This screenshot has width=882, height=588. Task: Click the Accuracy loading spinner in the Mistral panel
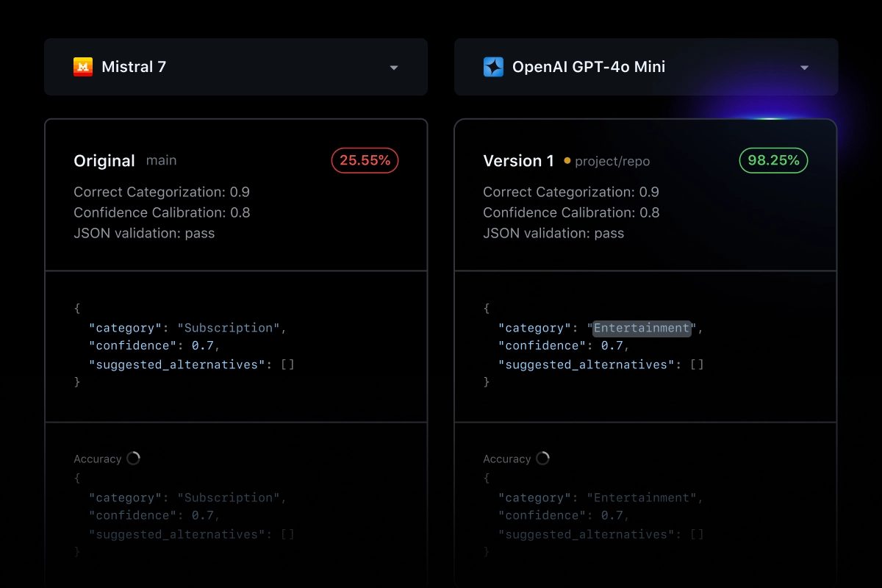pos(134,457)
